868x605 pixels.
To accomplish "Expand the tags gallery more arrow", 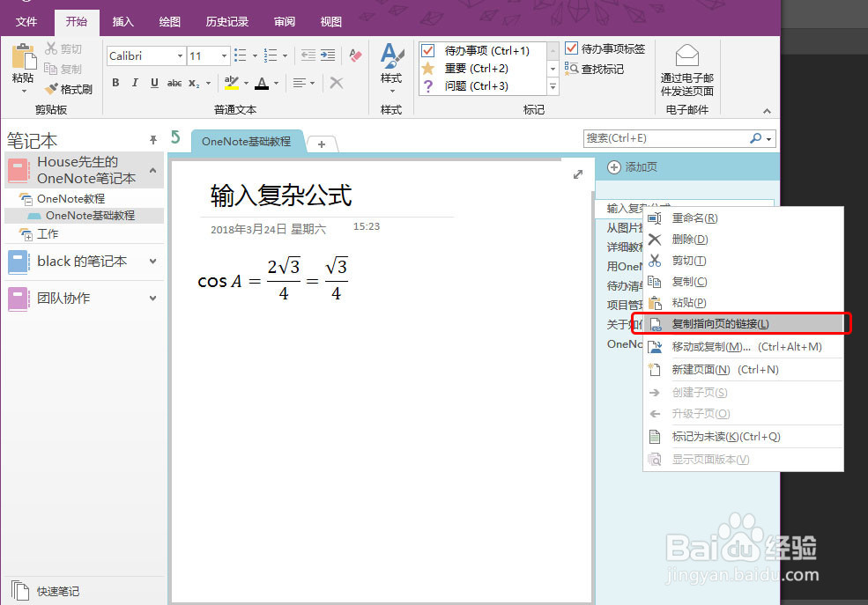I will (553, 87).
